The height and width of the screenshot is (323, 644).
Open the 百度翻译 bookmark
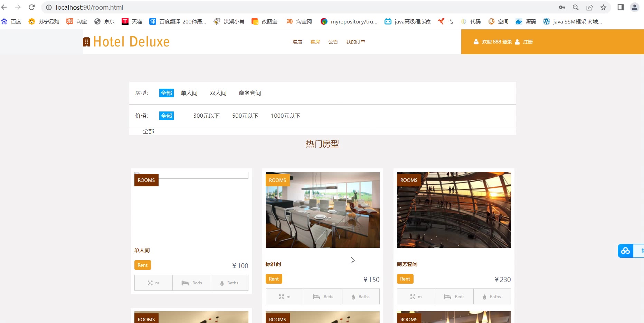178,21
